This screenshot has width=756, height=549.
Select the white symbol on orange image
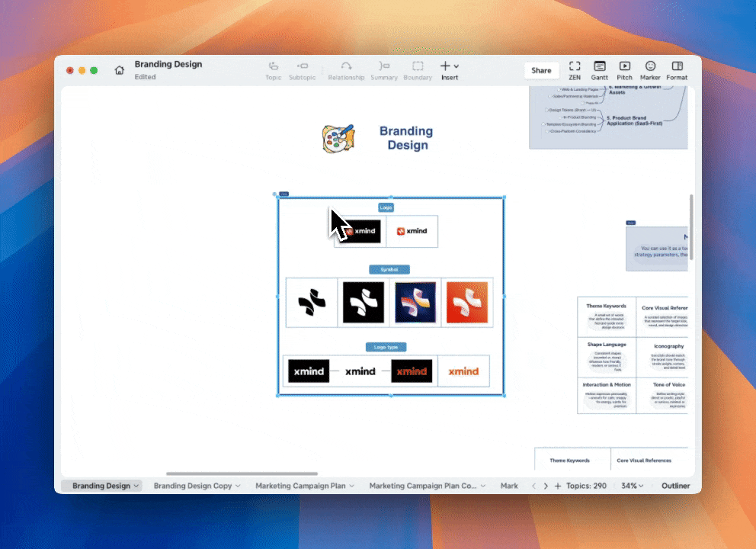click(x=466, y=303)
